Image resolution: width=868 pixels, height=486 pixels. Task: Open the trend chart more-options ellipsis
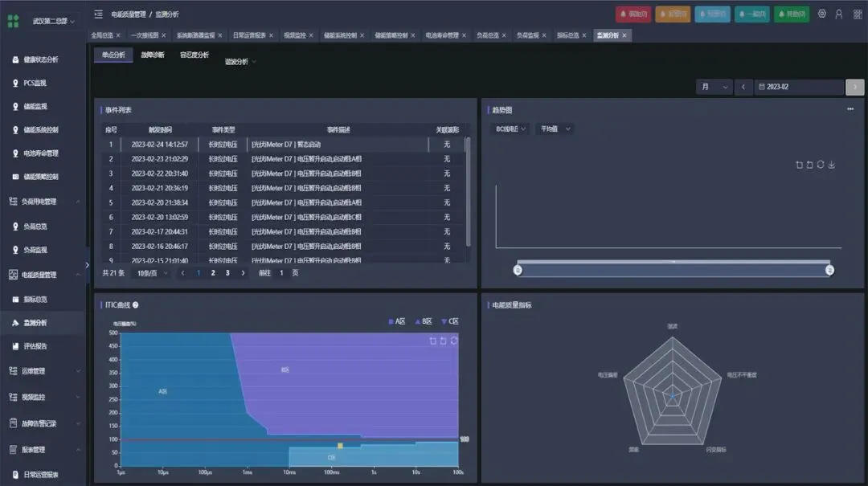850,109
